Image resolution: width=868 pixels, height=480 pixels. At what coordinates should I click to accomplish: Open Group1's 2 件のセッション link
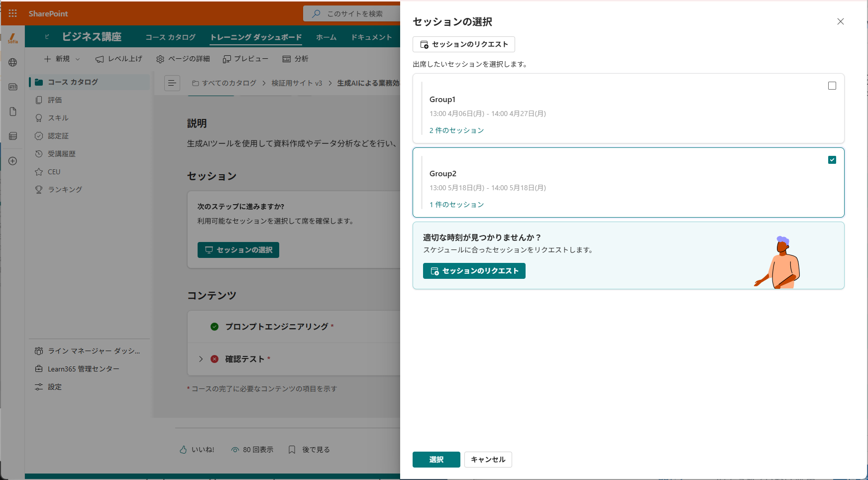[x=457, y=130]
